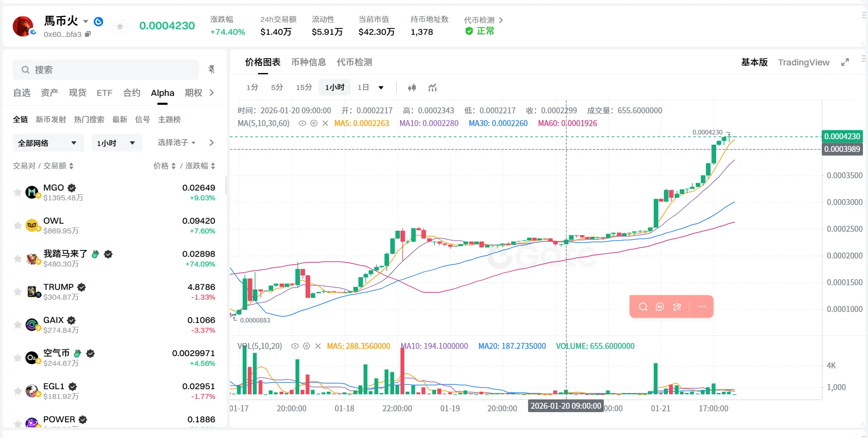Image resolution: width=868 pixels, height=438 pixels.
Task: Open the ETF tab
Action: point(104,93)
